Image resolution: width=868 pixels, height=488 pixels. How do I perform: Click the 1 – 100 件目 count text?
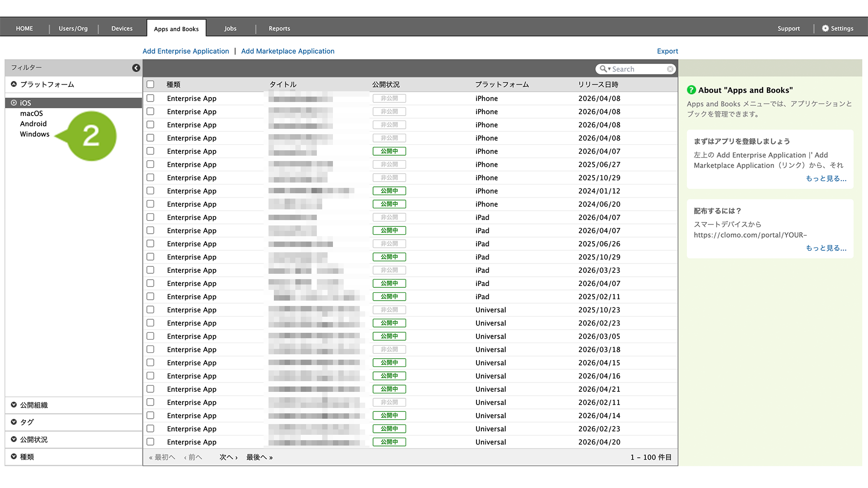point(651,457)
